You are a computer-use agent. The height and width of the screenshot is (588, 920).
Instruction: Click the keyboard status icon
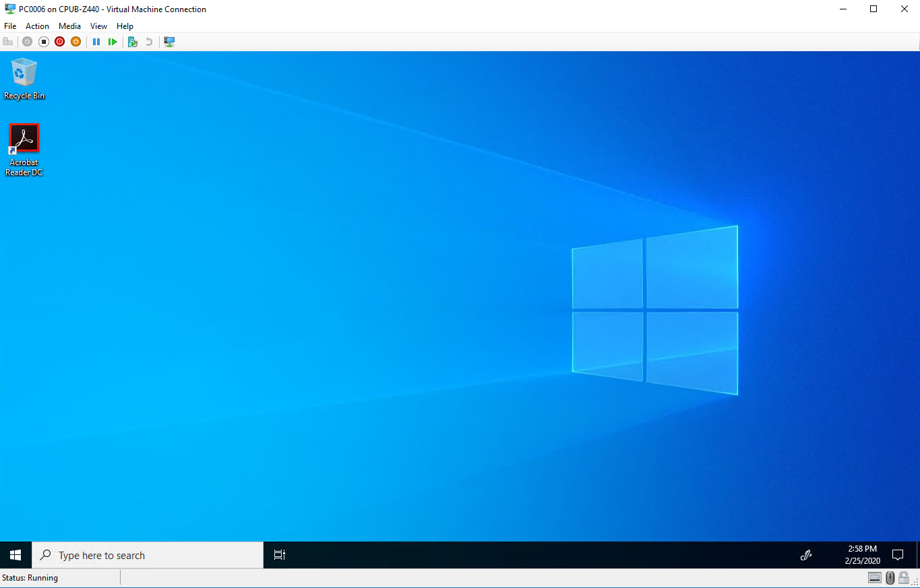[x=874, y=577]
